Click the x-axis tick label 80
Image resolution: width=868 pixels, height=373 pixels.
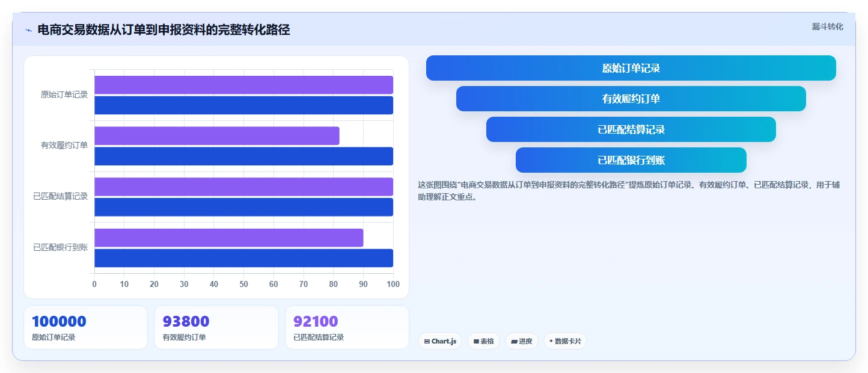coord(334,285)
